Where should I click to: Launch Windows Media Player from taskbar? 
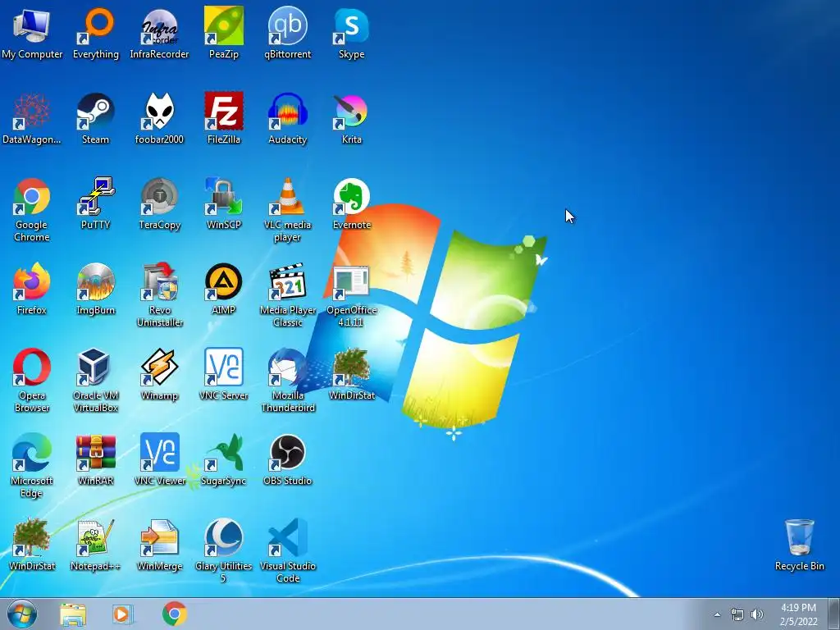[122, 614]
